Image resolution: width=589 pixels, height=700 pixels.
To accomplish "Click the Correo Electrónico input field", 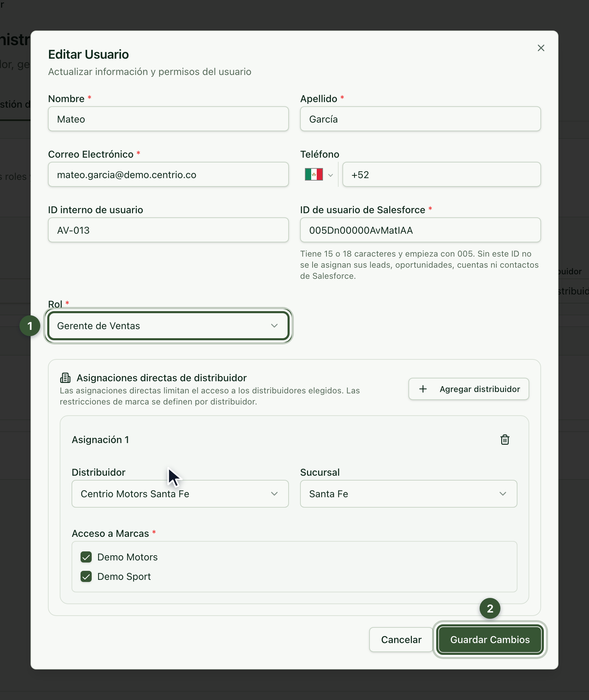I will 168,174.
